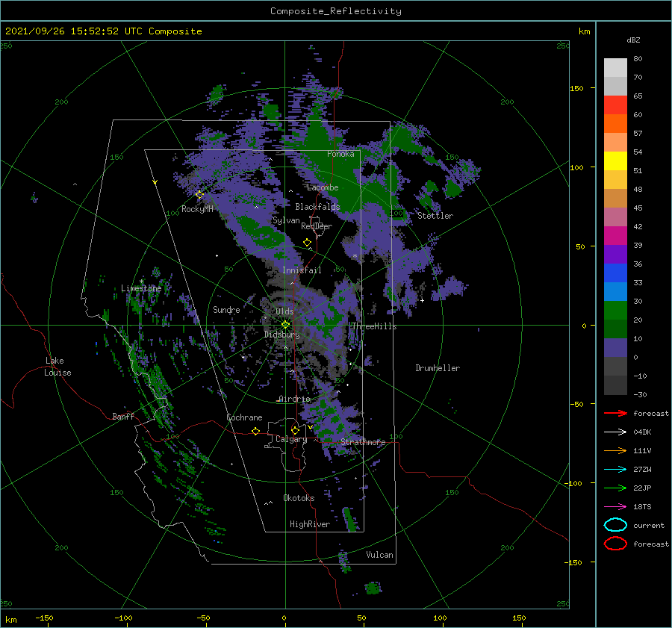This screenshot has width=672, height=628.
Task: Click the Limestone label
Action: (x=141, y=288)
